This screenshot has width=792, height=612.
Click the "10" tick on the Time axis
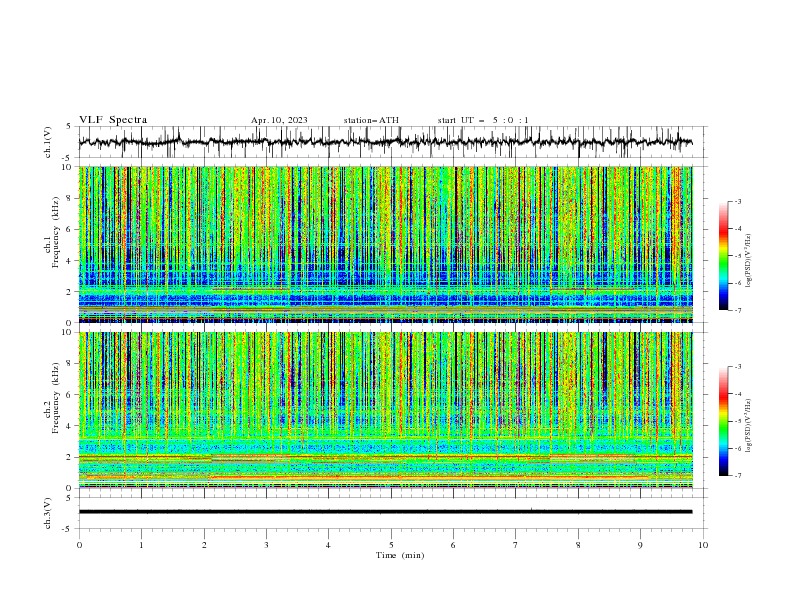703,545
